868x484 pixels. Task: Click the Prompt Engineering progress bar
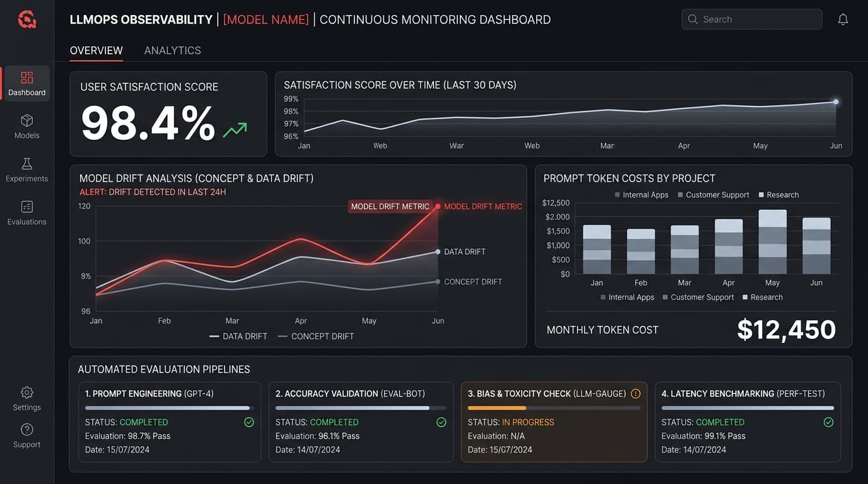(x=170, y=408)
